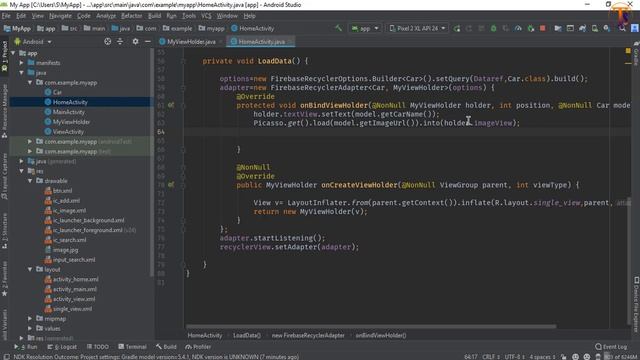
Task: Click override gutter icon beside onCreateViewHolder
Action: (x=171, y=185)
